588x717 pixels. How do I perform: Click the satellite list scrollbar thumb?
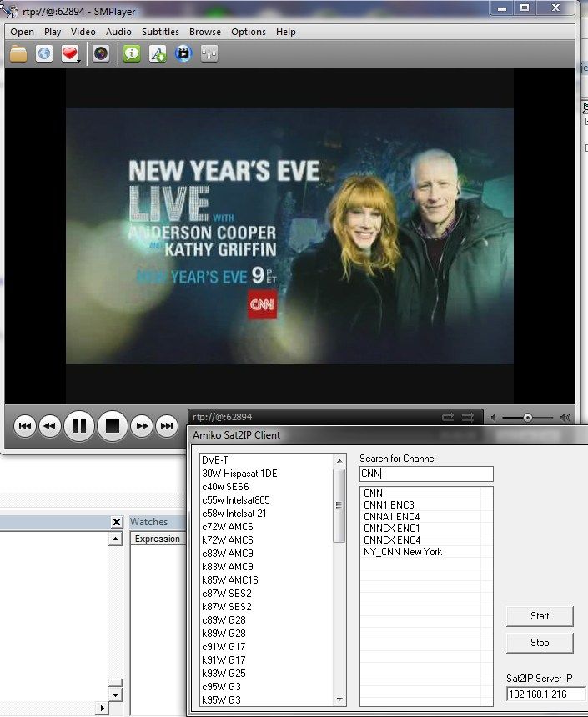tap(339, 505)
